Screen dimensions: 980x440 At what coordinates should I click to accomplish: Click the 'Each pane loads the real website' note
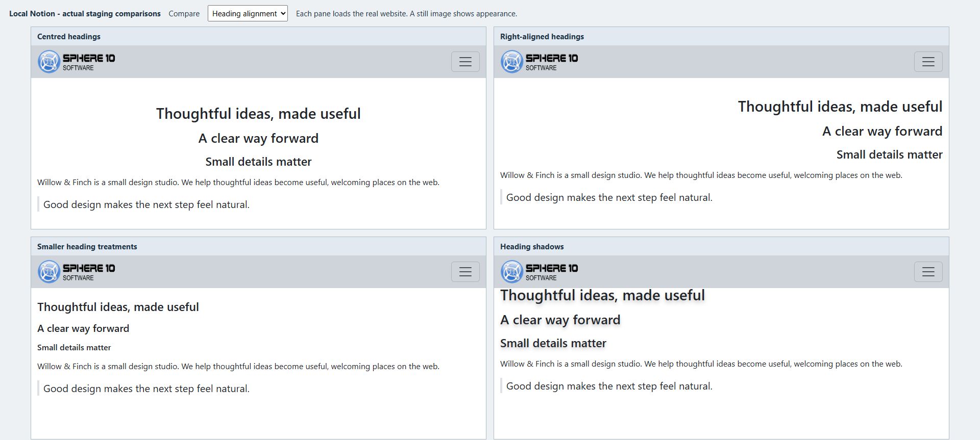coord(406,14)
